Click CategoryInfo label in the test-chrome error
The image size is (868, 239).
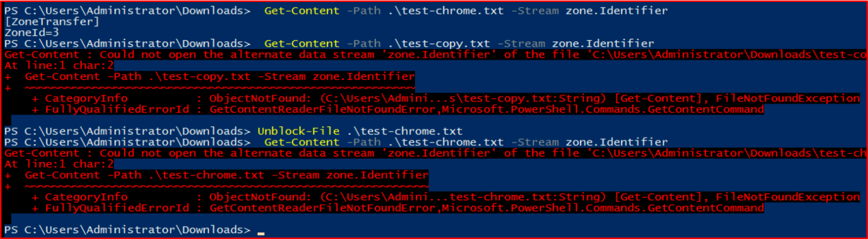[86, 197]
